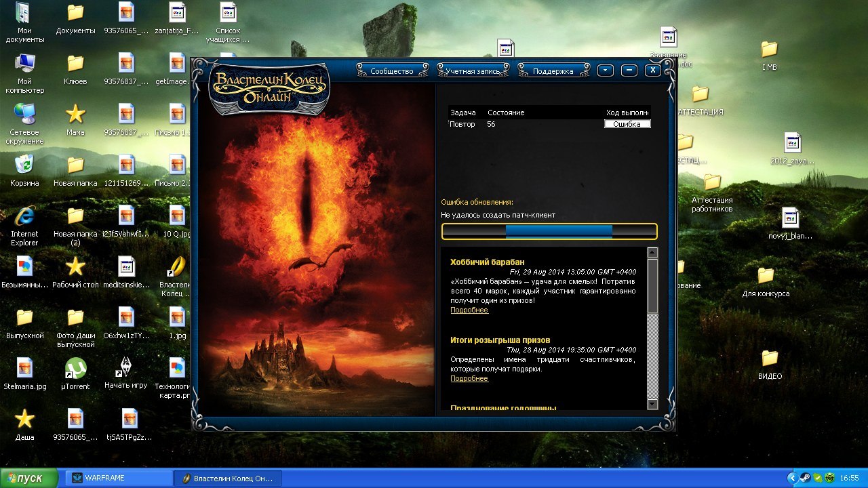Open Мой компьютер desktop icon
868x488 pixels.
pos(25,73)
